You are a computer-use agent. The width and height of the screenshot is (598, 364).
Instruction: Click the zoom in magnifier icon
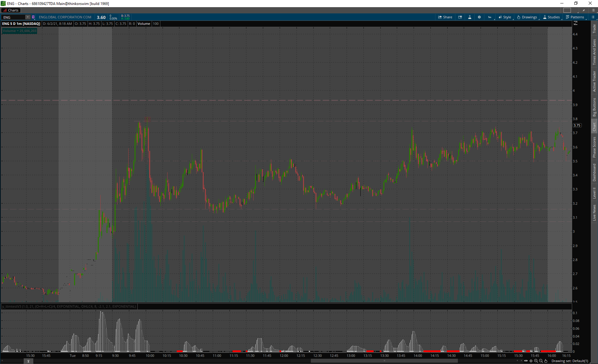tap(536, 361)
